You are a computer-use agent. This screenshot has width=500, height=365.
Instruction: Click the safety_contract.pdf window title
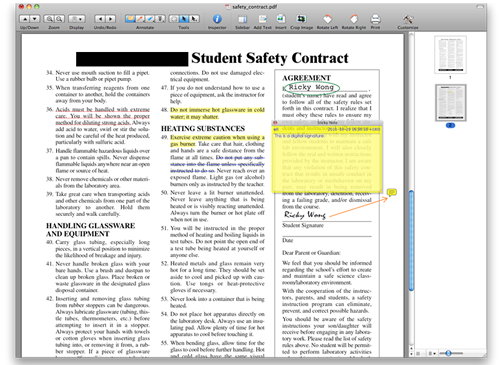pos(254,7)
